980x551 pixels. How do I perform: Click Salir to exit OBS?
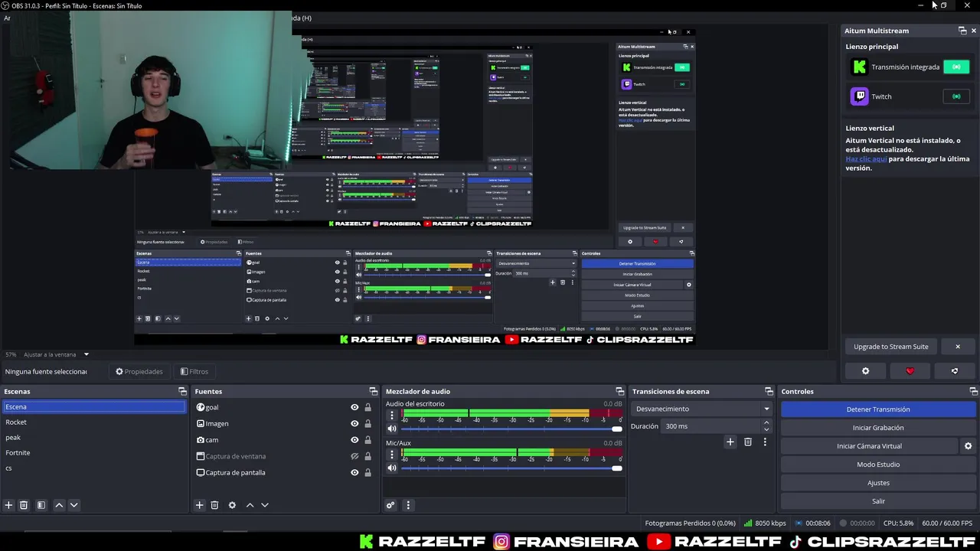click(878, 501)
